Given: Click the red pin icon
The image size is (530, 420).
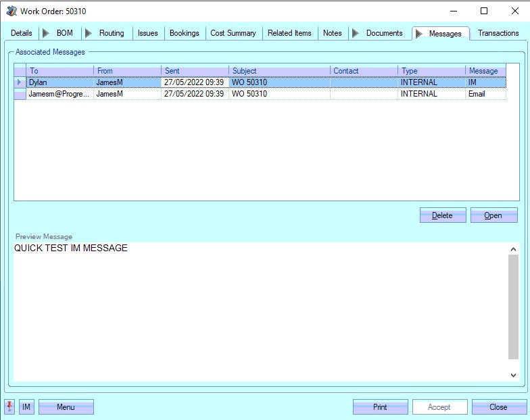Looking at the screenshot, I should tap(10, 406).
